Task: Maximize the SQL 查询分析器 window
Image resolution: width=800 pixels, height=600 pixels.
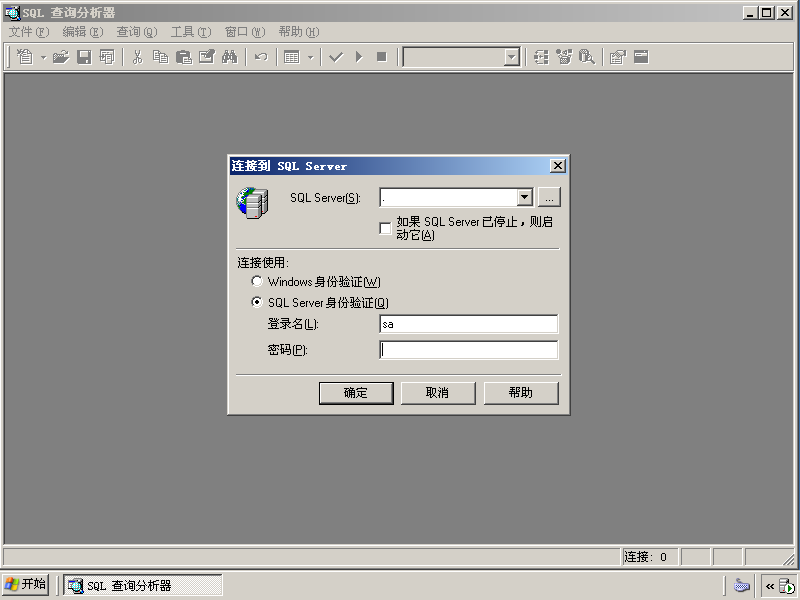Action: click(767, 13)
